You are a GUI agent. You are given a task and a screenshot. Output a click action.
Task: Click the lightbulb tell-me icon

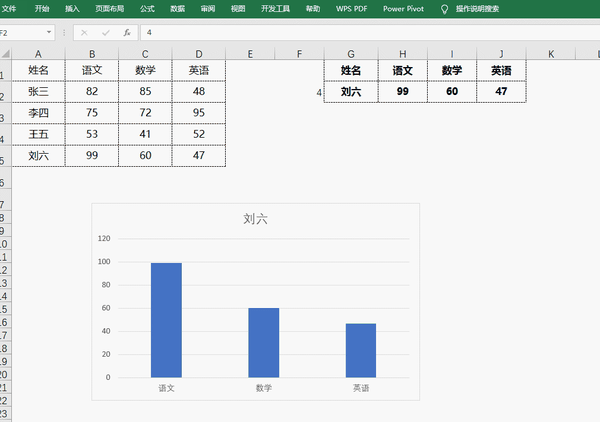pyautogui.click(x=444, y=9)
